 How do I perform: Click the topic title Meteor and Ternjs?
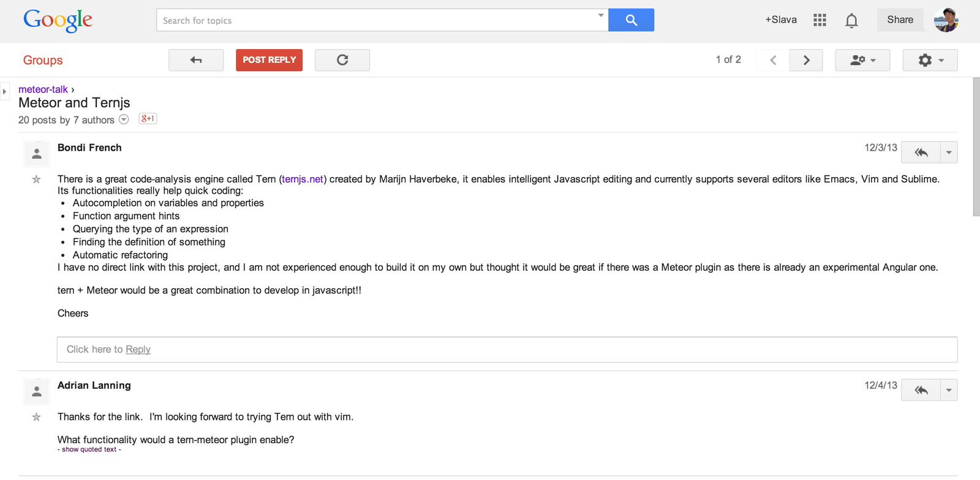click(74, 103)
